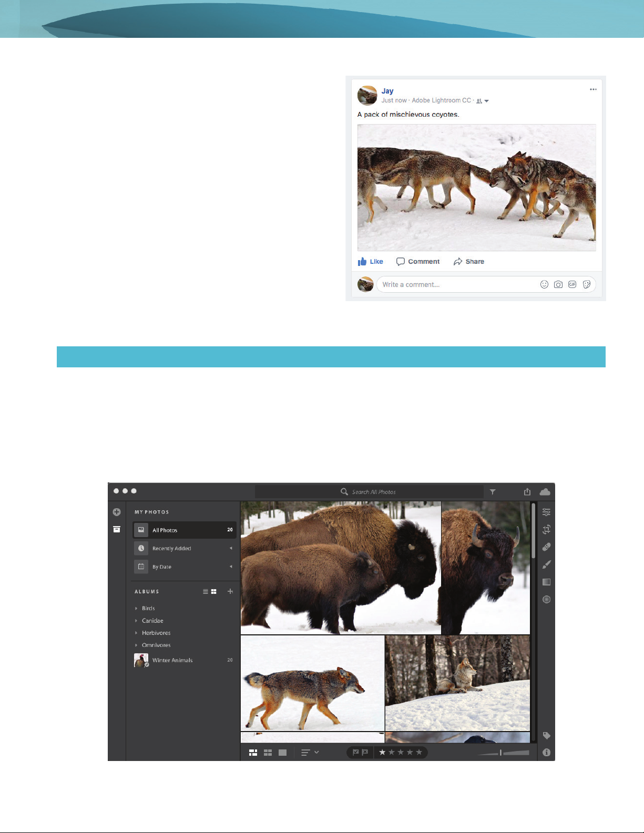Click the sticker icon in comment box
Screen dimensions: 644x833
[x=587, y=284]
